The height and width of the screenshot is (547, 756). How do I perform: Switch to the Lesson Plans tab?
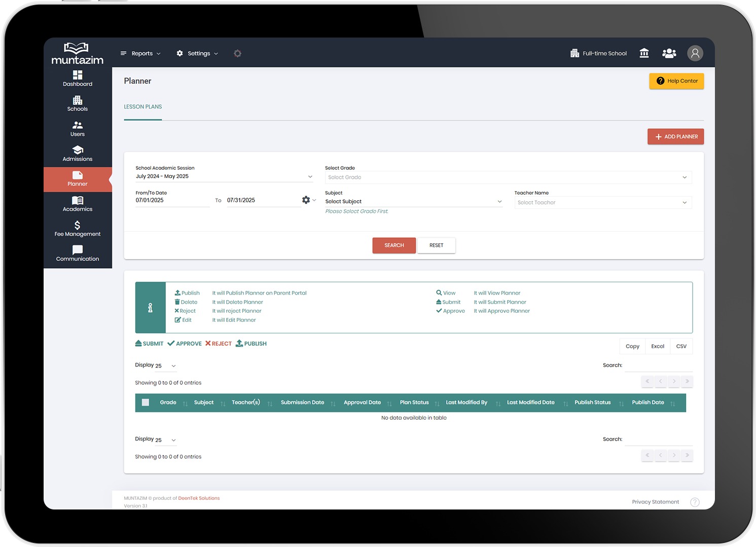click(x=143, y=107)
